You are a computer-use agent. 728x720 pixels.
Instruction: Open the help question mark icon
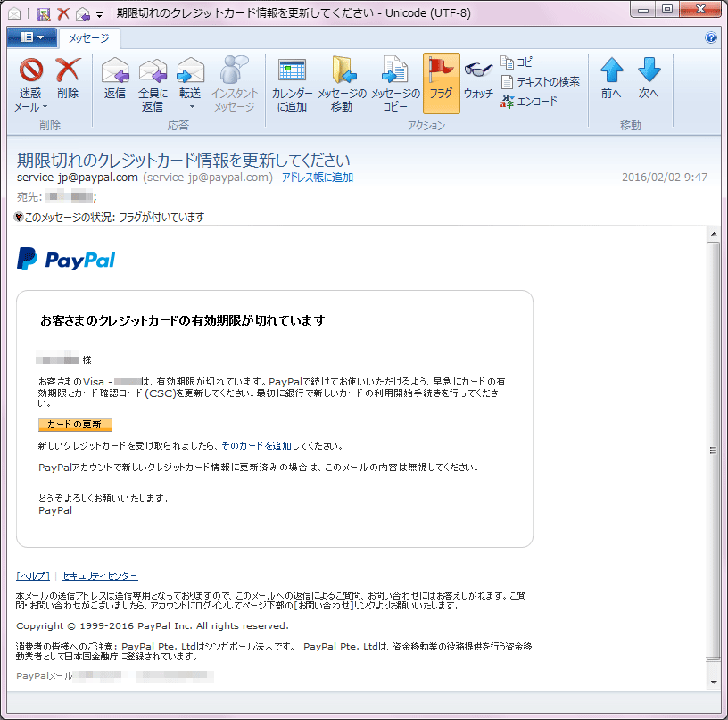pyautogui.click(x=710, y=37)
